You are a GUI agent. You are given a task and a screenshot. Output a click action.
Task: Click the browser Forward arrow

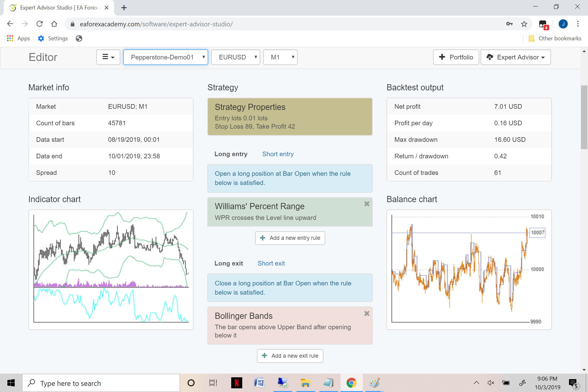(x=25, y=24)
